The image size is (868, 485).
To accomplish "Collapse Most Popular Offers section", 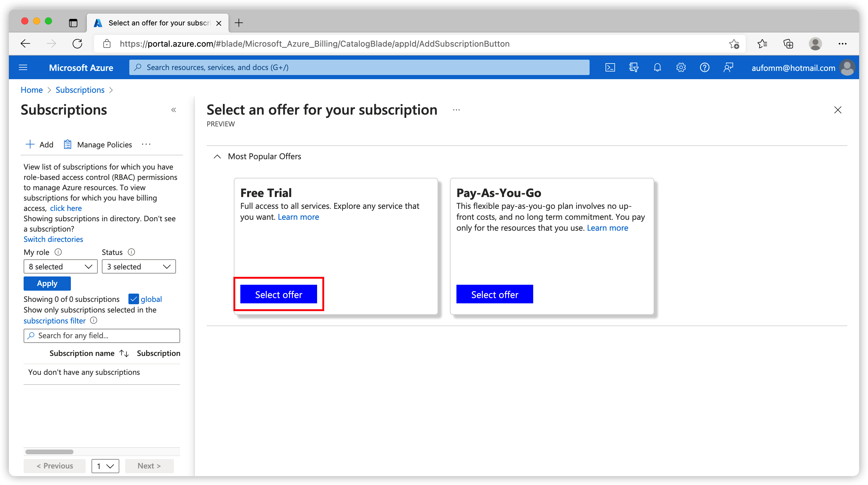I will (217, 156).
